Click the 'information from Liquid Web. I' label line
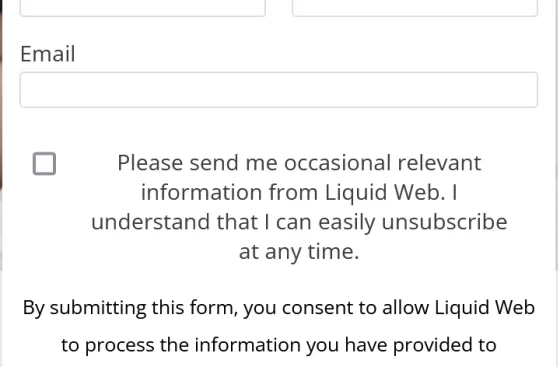This screenshot has height=367, width=560. click(299, 192)
